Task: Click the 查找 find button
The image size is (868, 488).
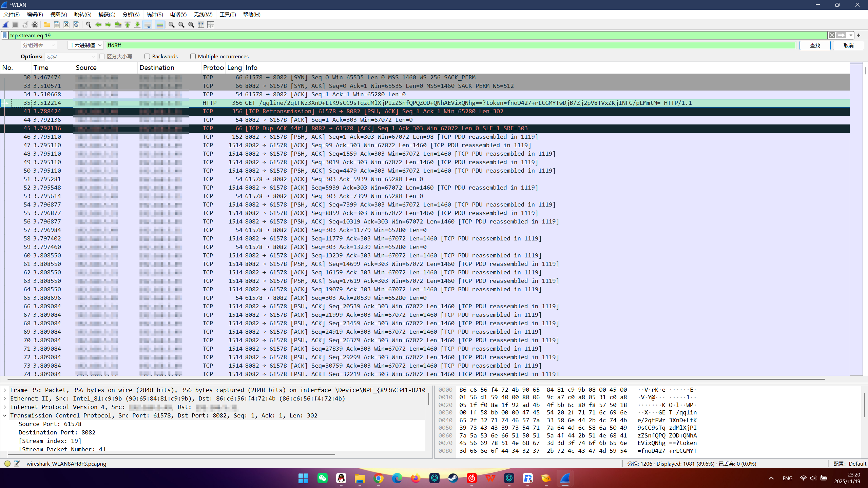Action: click(814, 45)
